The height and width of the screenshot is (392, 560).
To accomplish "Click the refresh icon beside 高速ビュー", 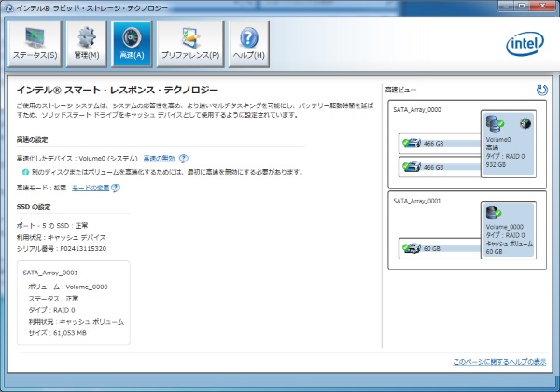I will pyautogui.click(x=541, y=90).
